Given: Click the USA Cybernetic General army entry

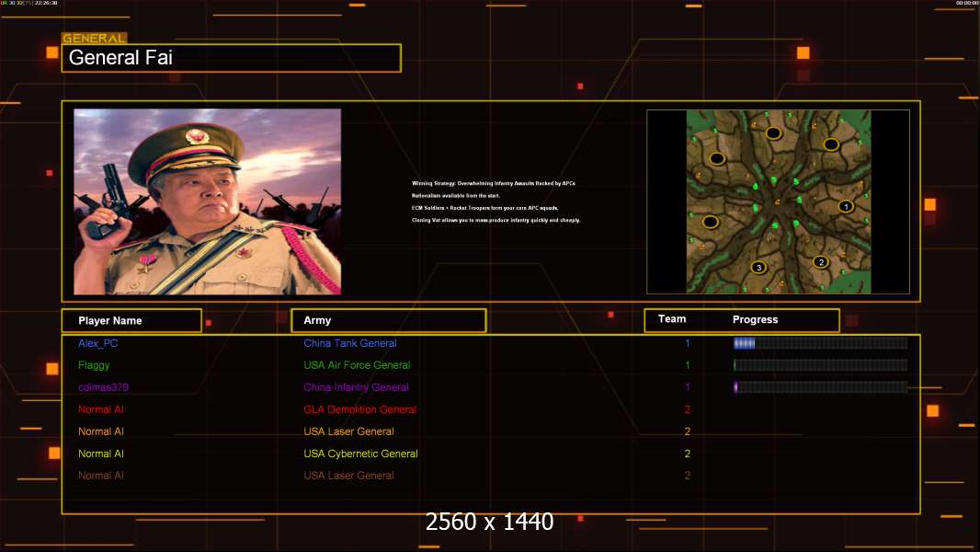Looking at the screenshot, I should click(360, 454).
